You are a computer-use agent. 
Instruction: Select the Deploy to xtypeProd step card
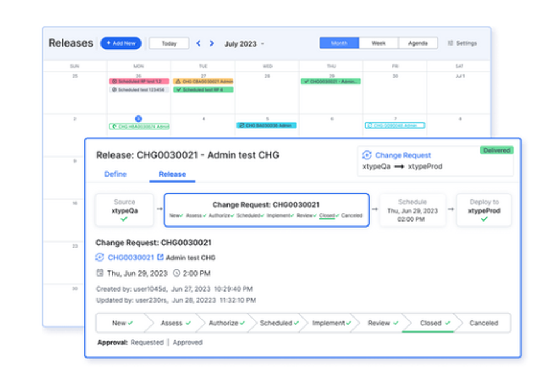tap(484, 210)
